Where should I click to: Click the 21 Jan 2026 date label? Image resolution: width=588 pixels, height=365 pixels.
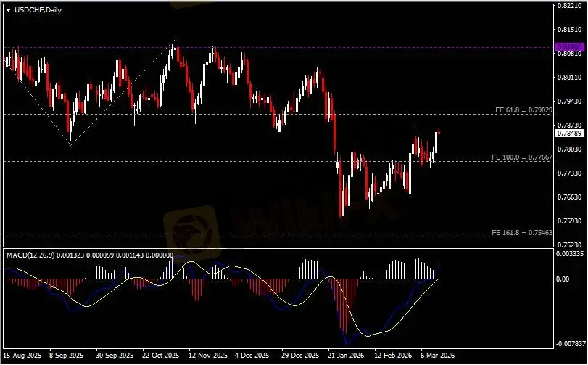coord(345,356)
